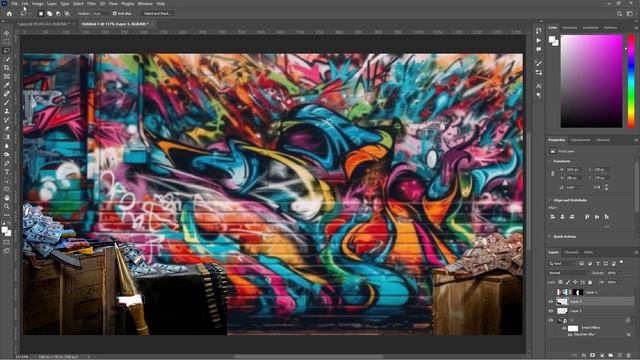
Task: Open the Actions play panel icon
Action: pos(539,40)
